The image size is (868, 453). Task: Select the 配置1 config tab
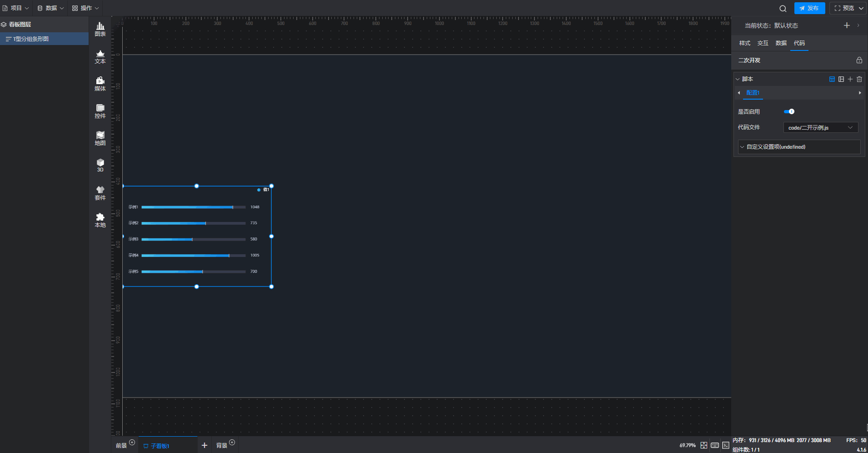click(753, 93)
